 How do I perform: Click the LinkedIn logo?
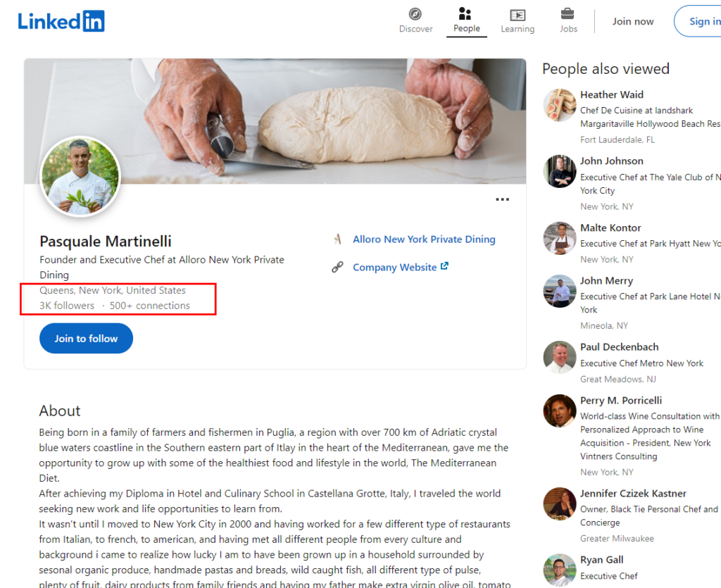click(61, 21)
